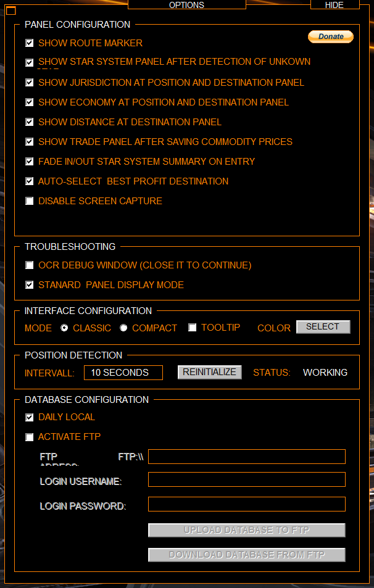374x588 pixels.
Task: Uncheck Show Route Marker checkbox
Action: coord(29,43)
